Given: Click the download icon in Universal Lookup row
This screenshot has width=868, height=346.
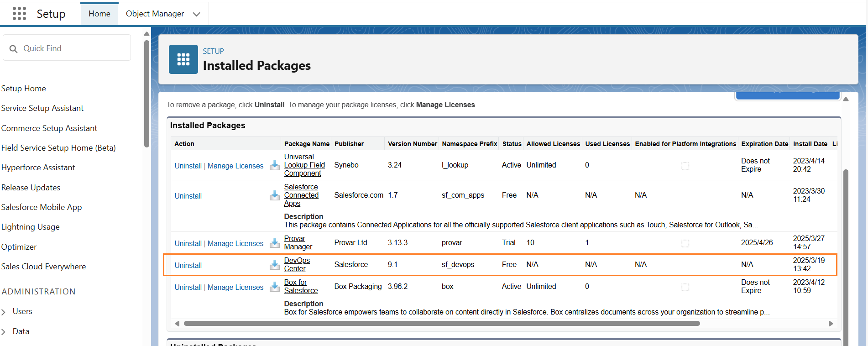Looking at the screenshot, I should (x=275, y=165).
